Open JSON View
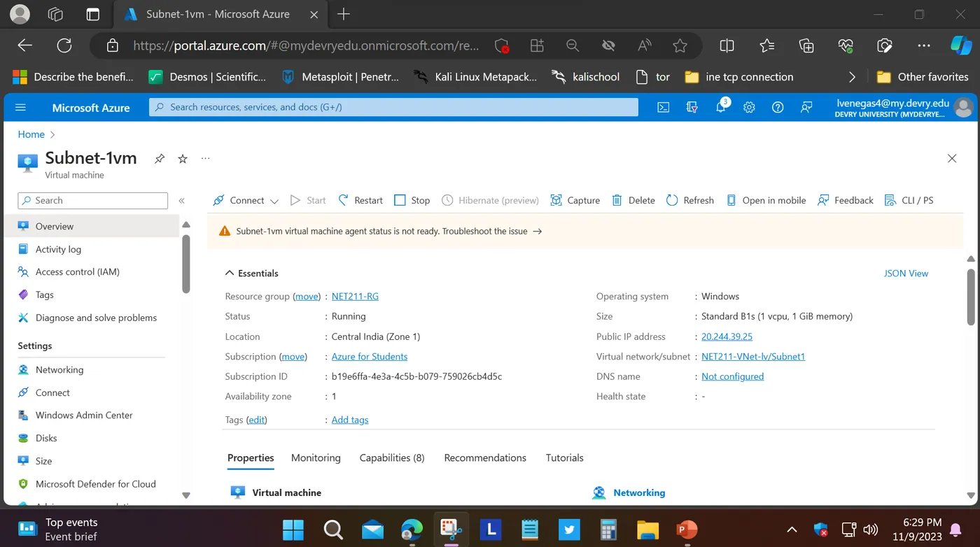The height and width of the screenshot is (547, 980). pyautogui.click(x=906, y=273)
